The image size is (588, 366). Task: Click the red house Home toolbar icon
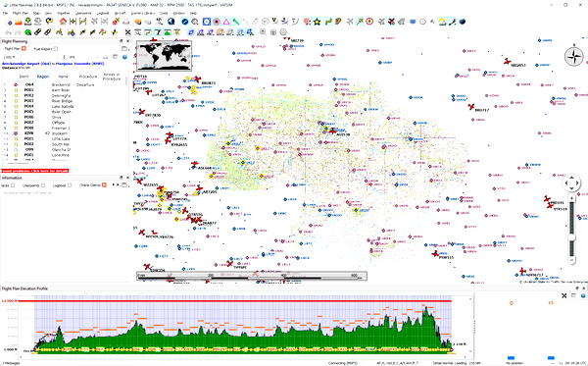coord(63,22)
